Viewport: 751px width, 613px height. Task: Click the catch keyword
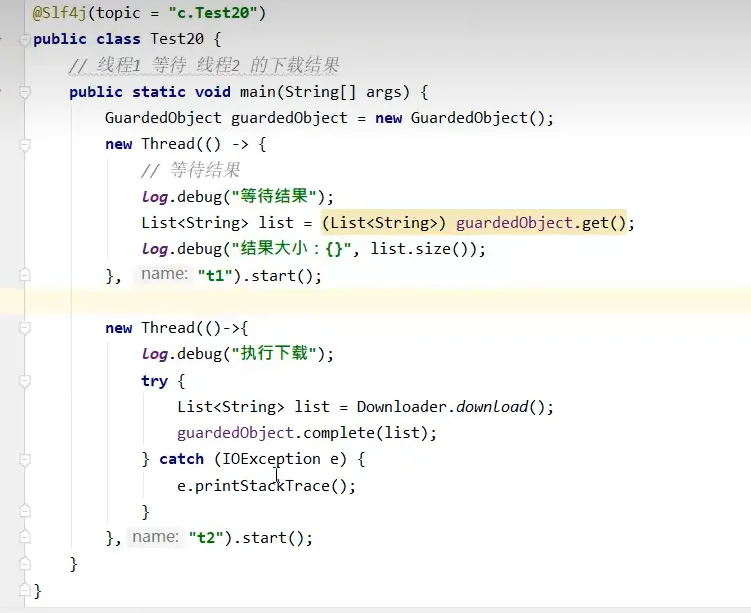click(x=182, y=459)
